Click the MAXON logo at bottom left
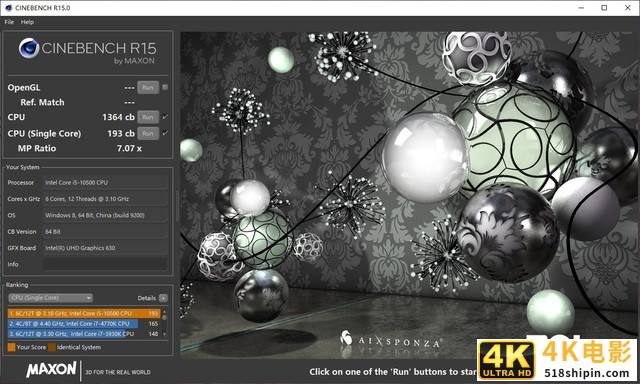The width and height of the screenshot is (640, 384). coord(51,369)
